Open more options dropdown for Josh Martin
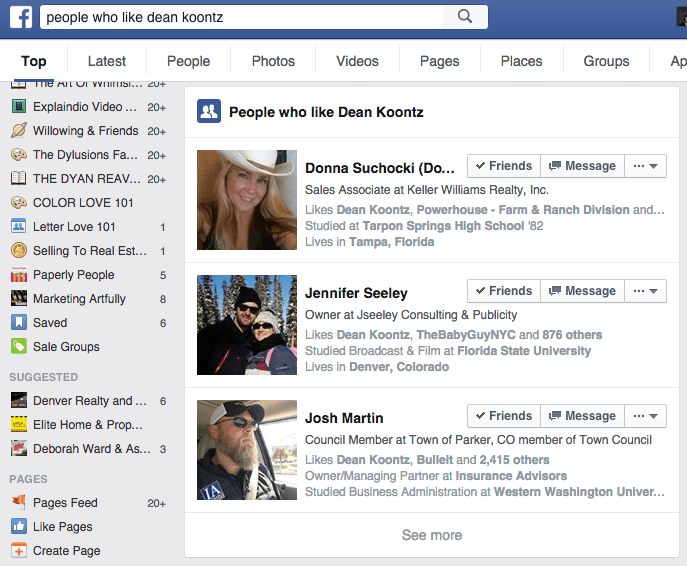 [x=645, y=416]
